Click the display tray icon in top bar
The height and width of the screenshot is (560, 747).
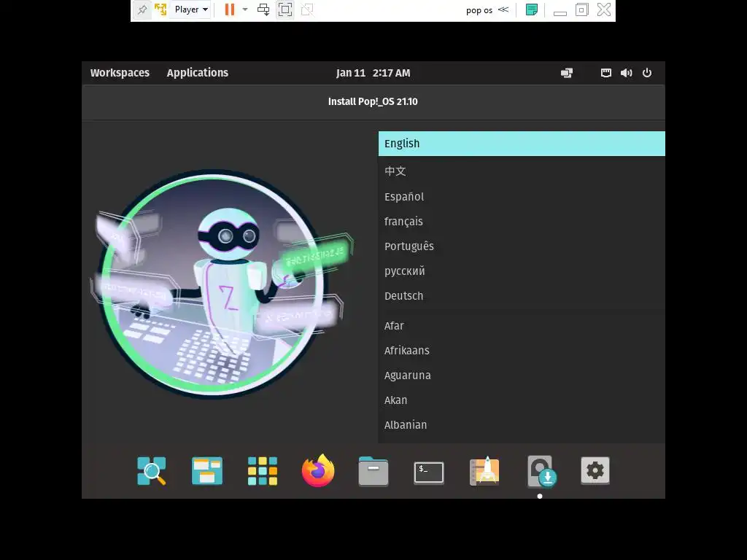click(567, 73)
